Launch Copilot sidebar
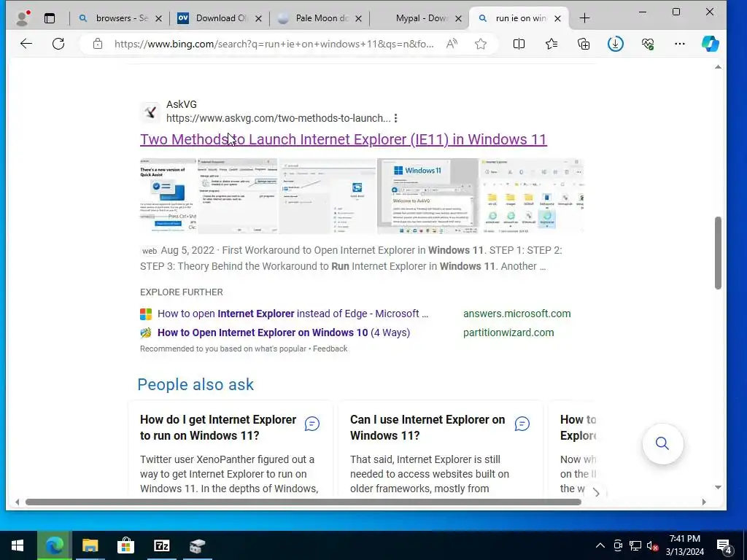 (x=710, y=44)
